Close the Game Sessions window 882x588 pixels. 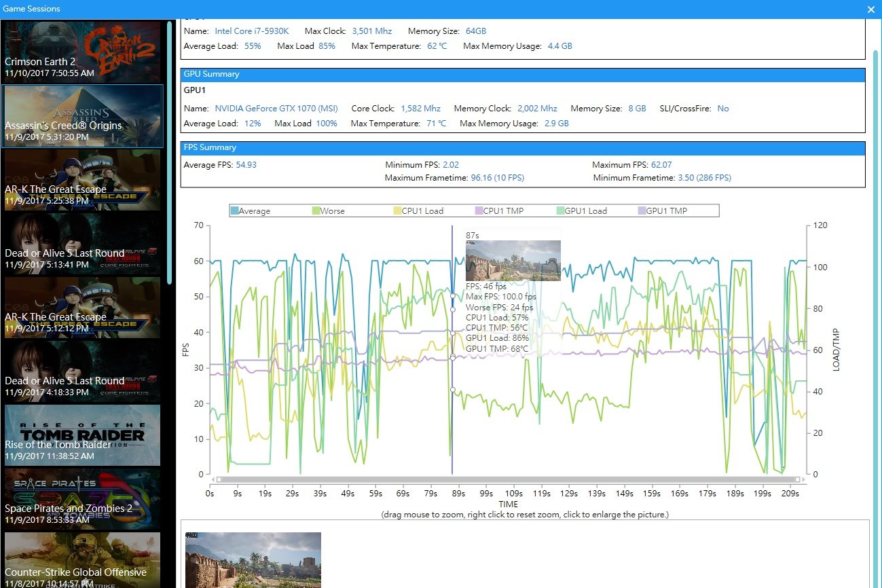coord(871,9)
